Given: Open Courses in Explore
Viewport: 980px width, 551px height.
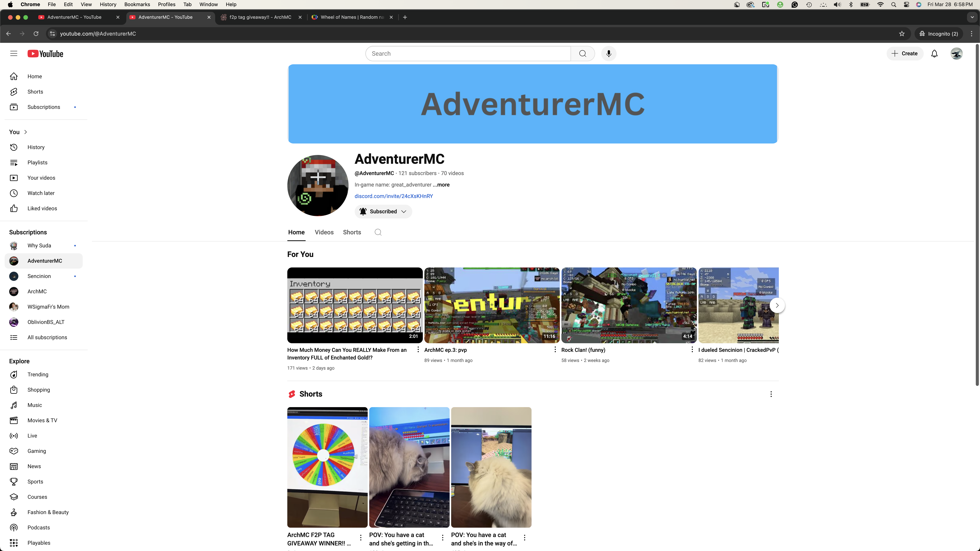Looking at the screenshot, I should [x=44, y=497].
